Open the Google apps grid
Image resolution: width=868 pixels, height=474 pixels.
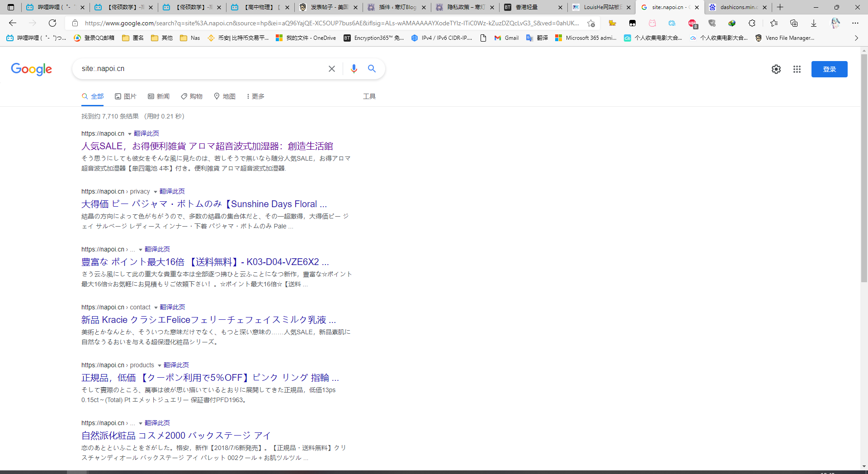pos(797,69)
